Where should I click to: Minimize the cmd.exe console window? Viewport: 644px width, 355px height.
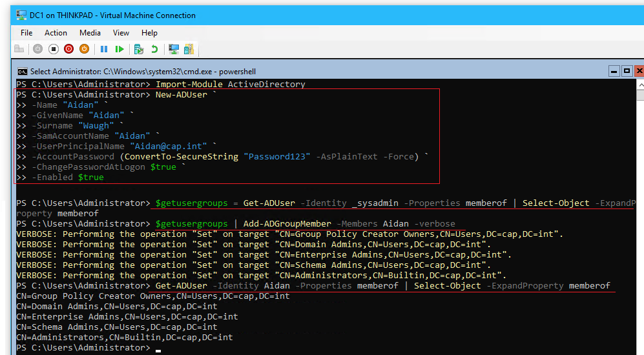coord(614,71)
